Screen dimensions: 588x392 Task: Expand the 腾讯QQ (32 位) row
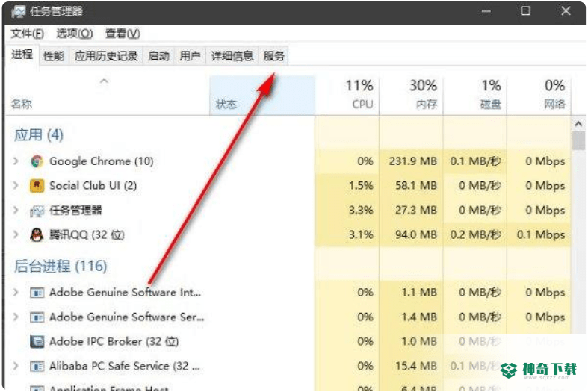tap(16, 234)
